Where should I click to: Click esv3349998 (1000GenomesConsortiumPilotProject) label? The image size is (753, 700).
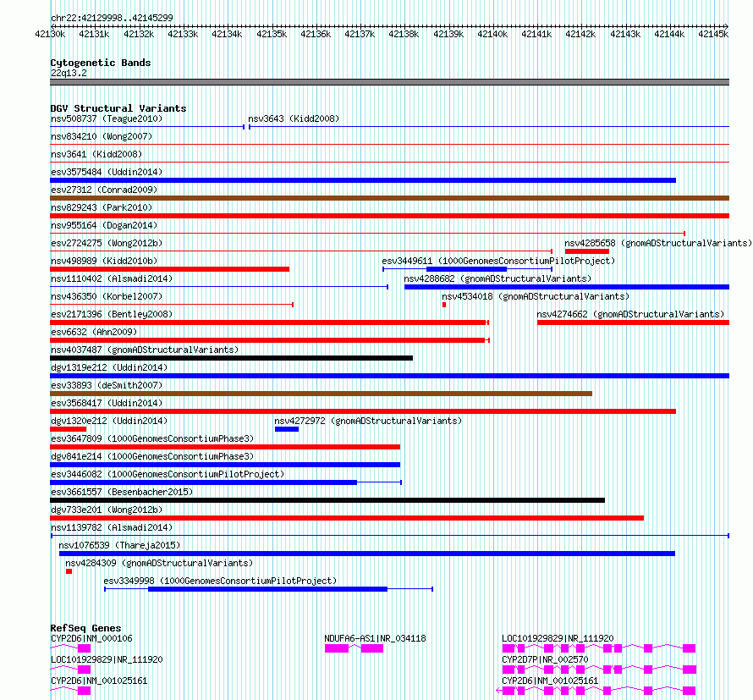(x=221, y=581)
